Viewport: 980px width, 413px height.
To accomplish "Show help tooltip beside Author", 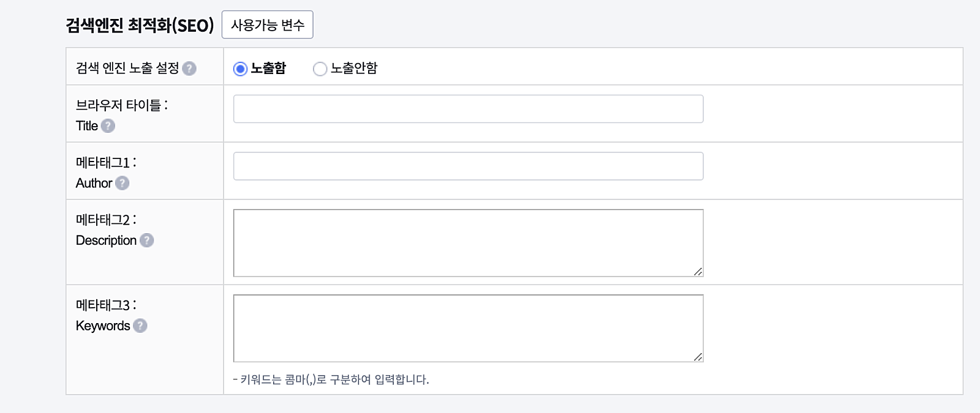I will tap(123, 183).
